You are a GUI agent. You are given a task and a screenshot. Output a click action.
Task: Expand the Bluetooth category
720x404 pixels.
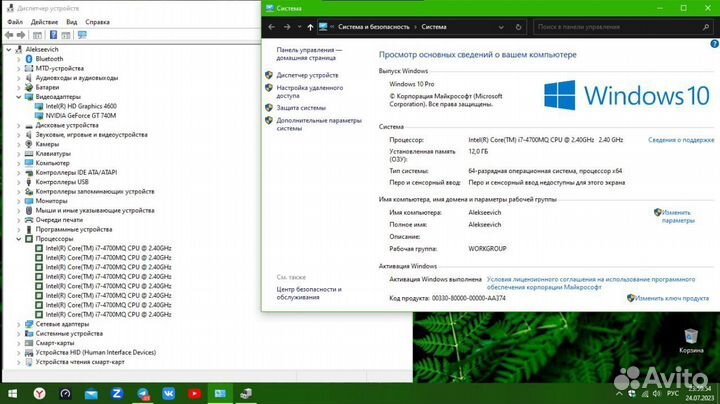coord(19,59)
